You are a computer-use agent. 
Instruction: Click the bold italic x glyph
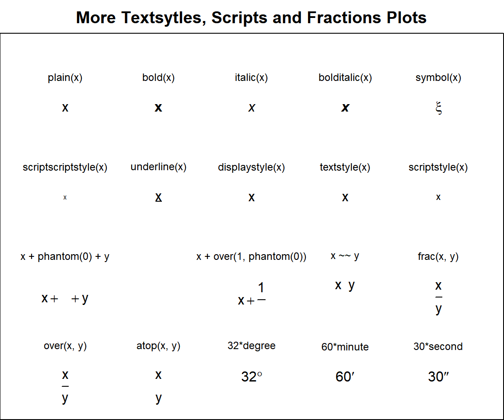[345, 108]
